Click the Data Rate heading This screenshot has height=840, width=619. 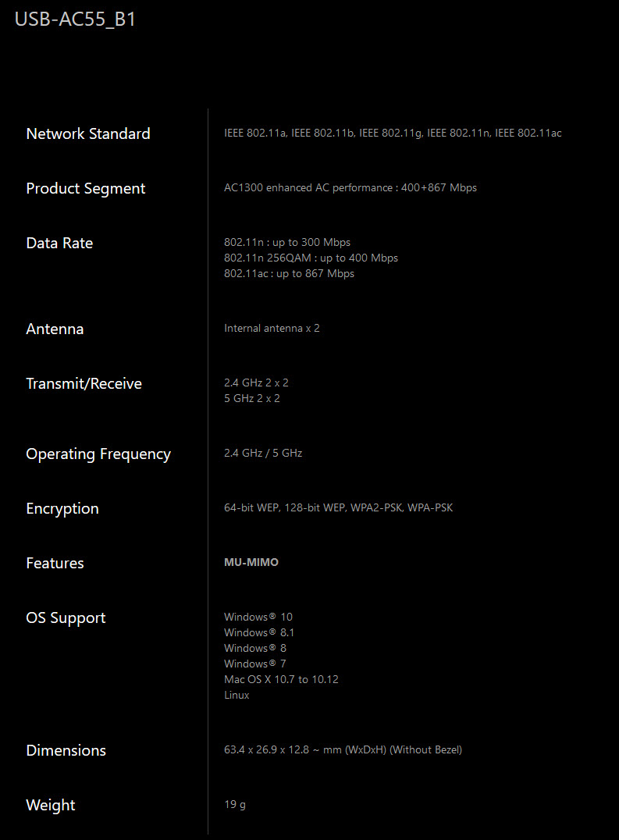(x=59, y=243)
